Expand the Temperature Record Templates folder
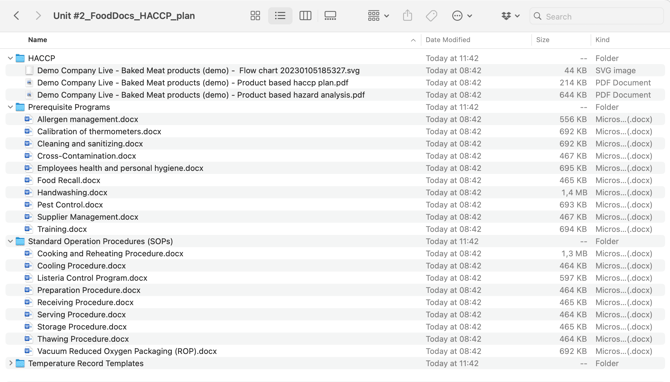 (x=10, y=364)
